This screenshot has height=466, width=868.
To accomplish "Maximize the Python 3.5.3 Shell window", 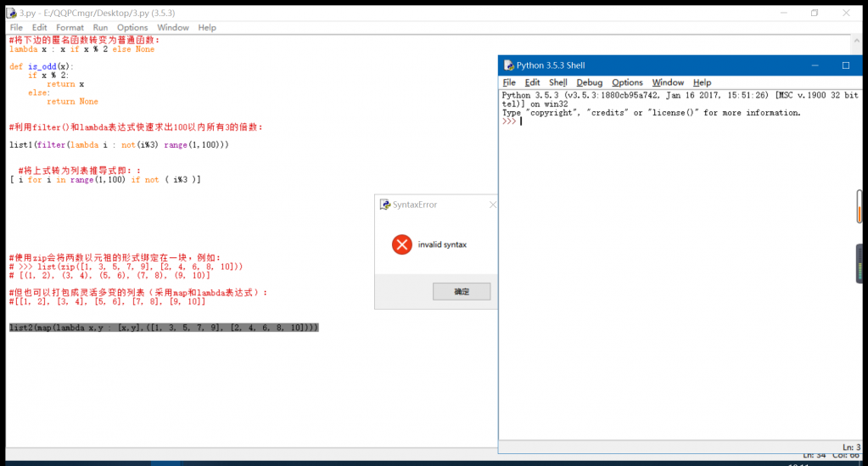I will 846,65.
